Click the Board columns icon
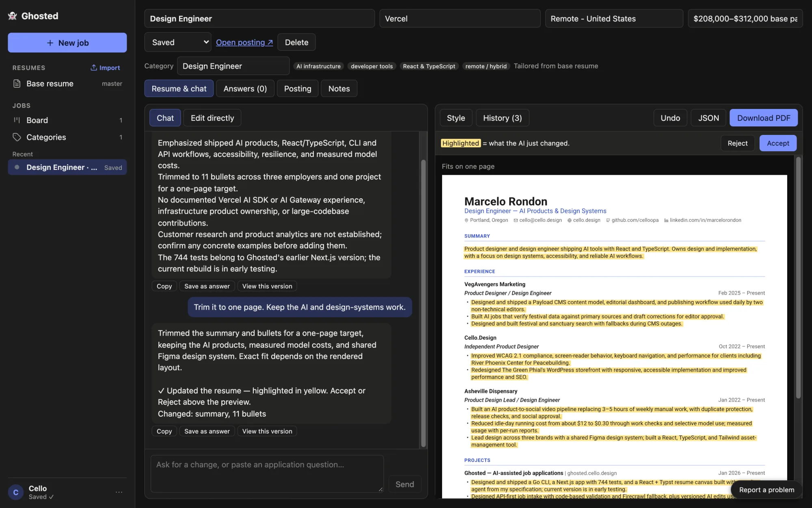Viewport: 812px width, 508px height. point(17,120)
